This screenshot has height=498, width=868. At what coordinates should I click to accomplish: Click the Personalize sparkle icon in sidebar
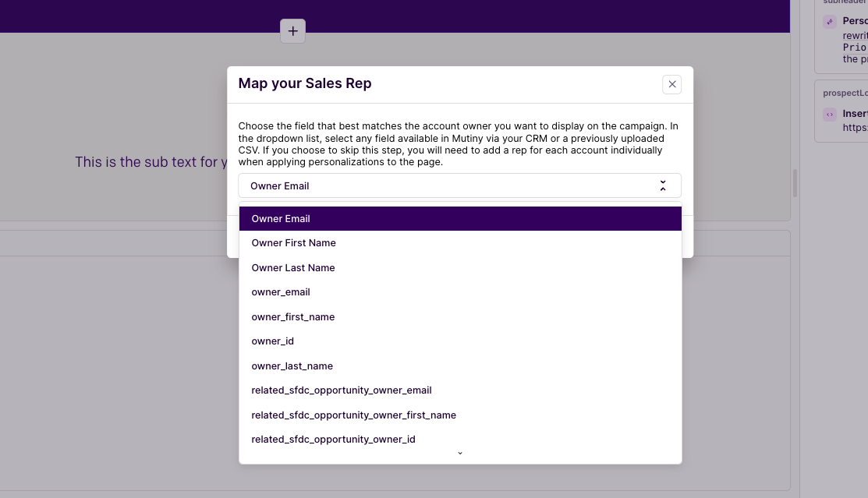coord(829,22)
